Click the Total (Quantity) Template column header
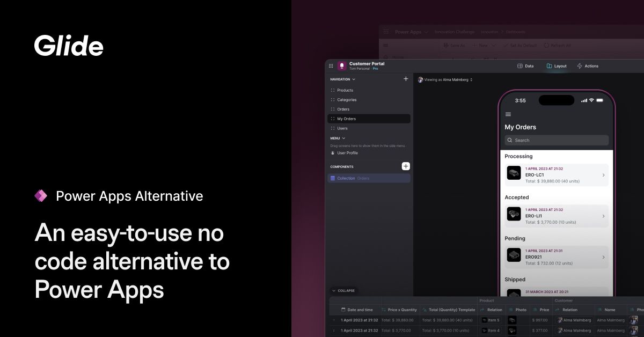 448,310
